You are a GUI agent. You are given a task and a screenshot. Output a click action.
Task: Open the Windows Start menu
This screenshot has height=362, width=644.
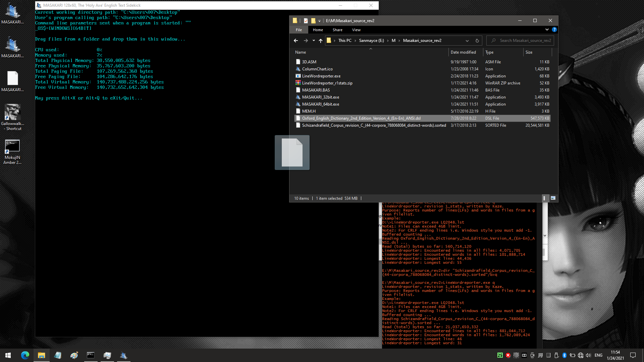point(8,355)
